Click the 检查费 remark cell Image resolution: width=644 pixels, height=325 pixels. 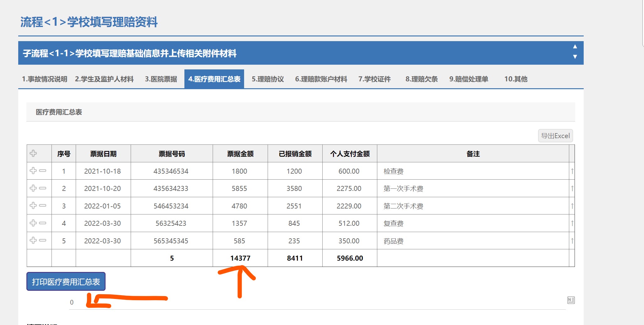tap(473, 171)
